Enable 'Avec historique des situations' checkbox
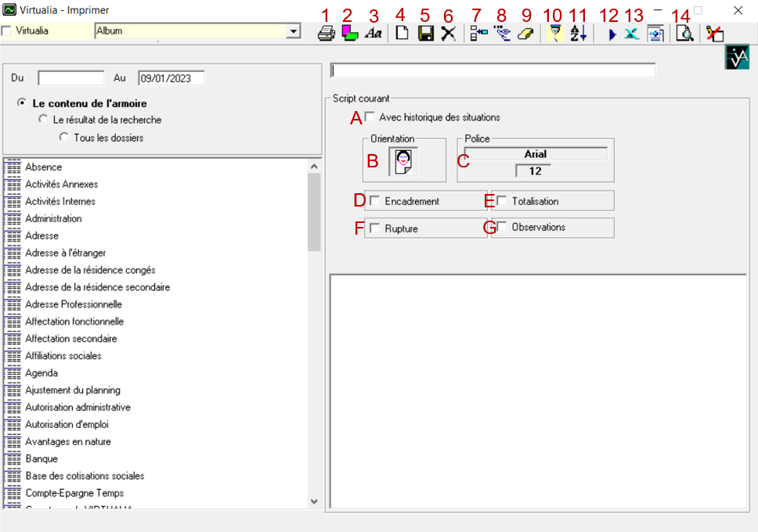This screenshot has height=532, width=758. [x=370, y=117]
